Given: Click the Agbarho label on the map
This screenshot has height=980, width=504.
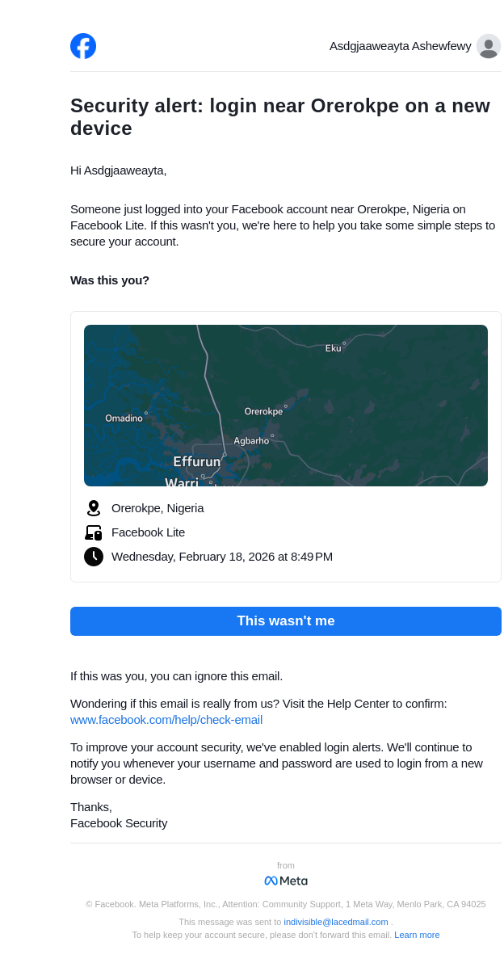Looking at the screenshot, I should [x=251, y=441].
